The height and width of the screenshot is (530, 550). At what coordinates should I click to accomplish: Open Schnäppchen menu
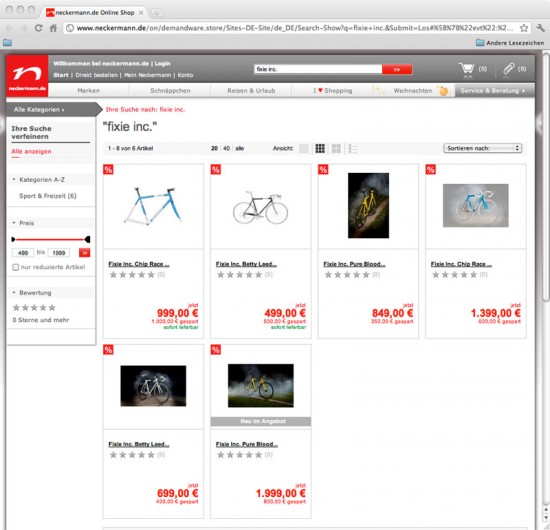[x=170, y=90]
